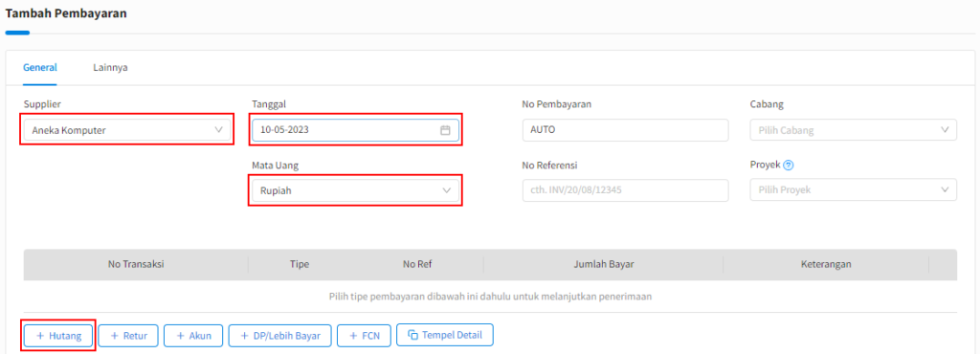Click the Proyek help question mark icon
The image size is (980, 354).
click(789, 166)
